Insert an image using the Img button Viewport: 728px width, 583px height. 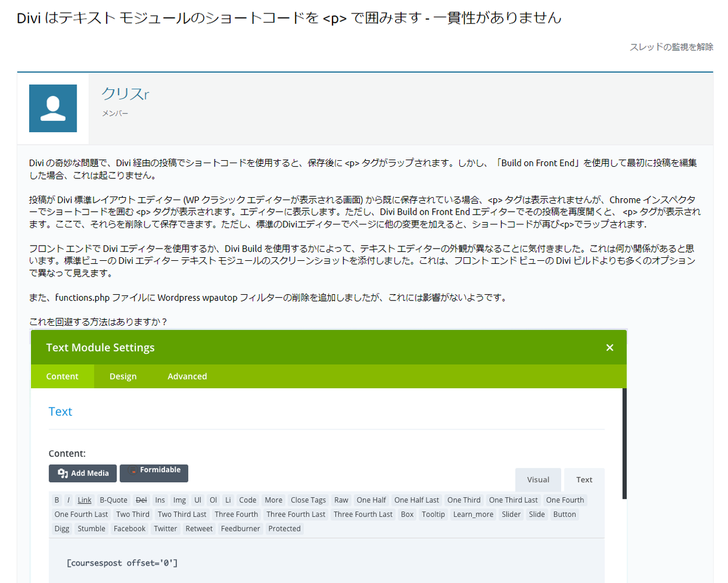click(x=179, y=500)
